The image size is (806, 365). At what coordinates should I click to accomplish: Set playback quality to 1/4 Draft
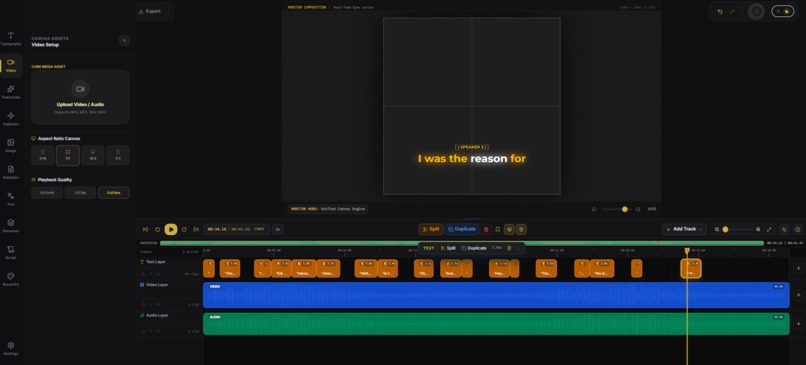(47, 193)
